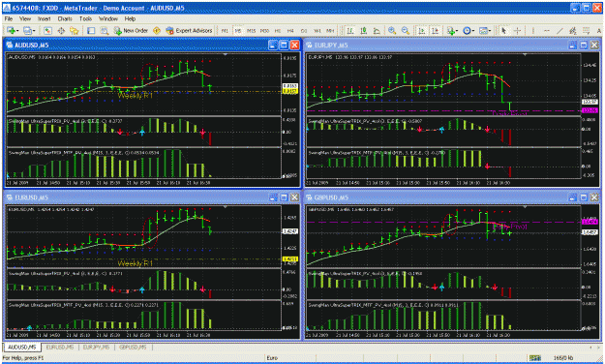
Task: Open the Indicators list icon
Action: 450,30
